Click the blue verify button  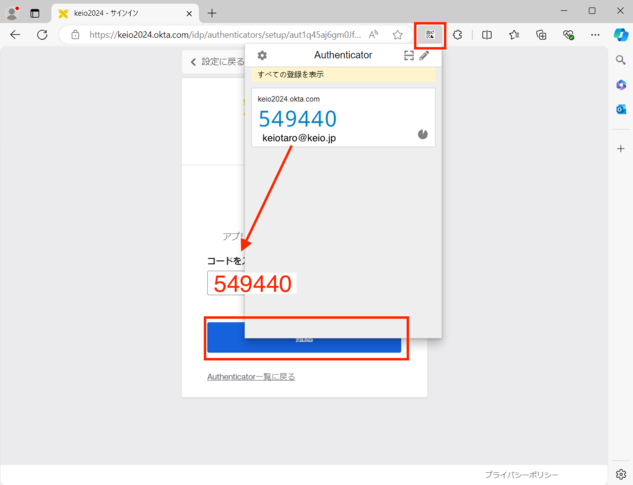tap(305, 339)
